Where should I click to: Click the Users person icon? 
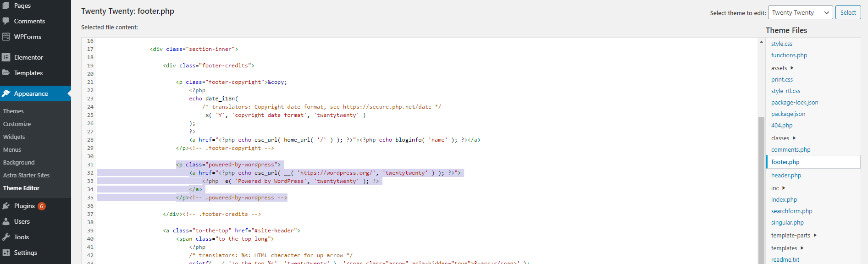[x=6, y=221]
